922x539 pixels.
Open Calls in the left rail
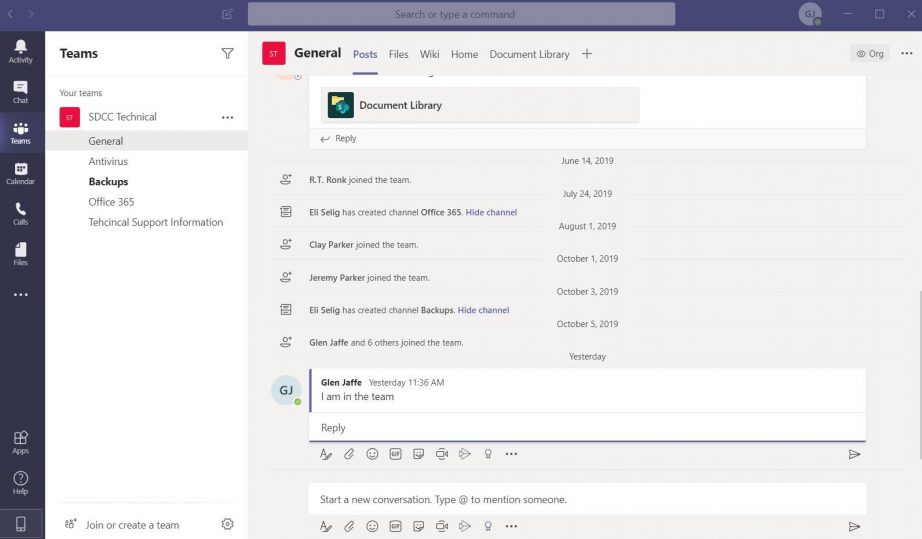pos(21,213)
